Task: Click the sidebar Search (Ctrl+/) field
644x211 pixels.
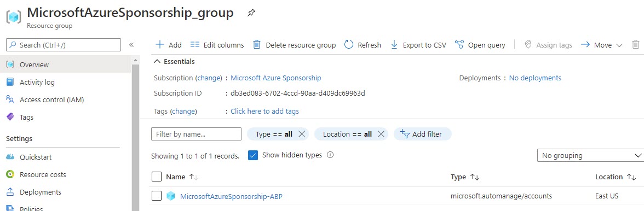Action: coord(64,45)
